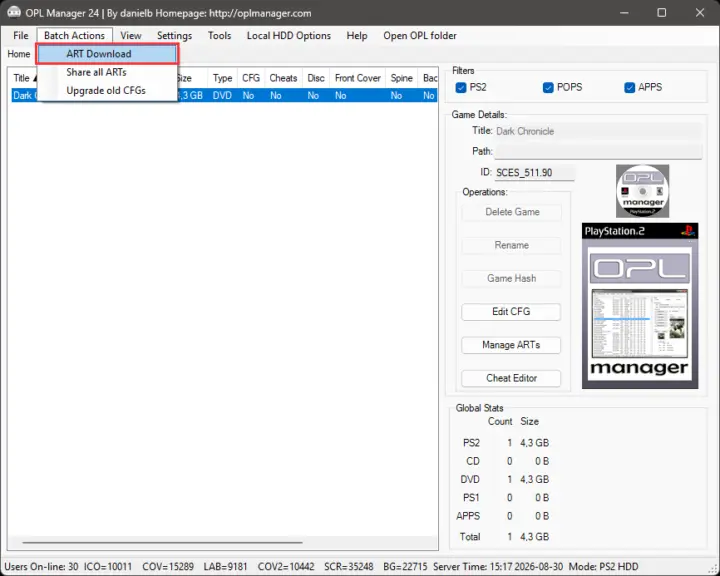Image resolution: width=720 pixels, height=576 pixels.
Task: Click the Manage ARTs button
Action: [511, 345]
